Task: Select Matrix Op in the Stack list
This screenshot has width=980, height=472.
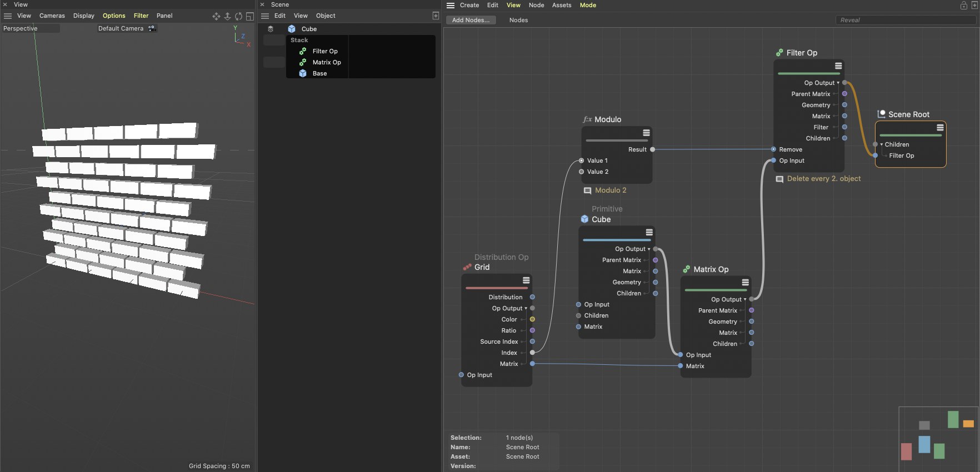Action: [327, 62]
